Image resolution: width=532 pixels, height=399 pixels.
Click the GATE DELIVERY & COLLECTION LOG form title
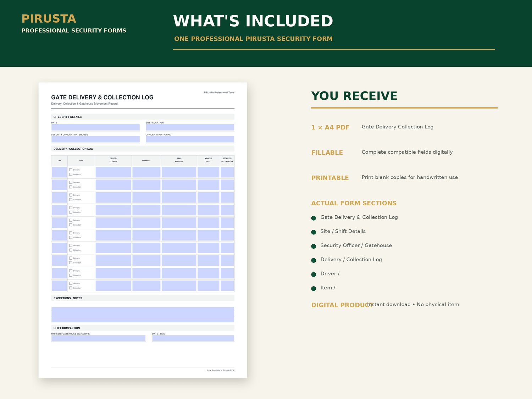point(102,97)
